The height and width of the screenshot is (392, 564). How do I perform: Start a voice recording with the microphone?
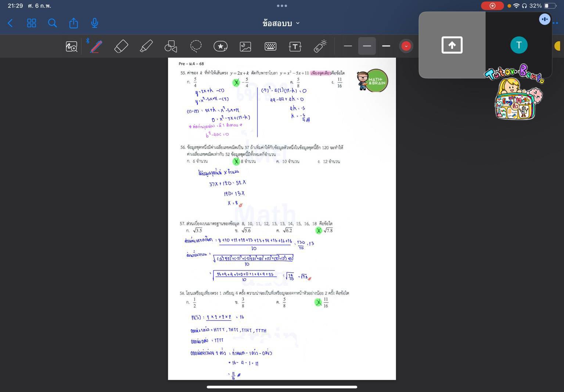pyautogui.click(x=94, y=23)
